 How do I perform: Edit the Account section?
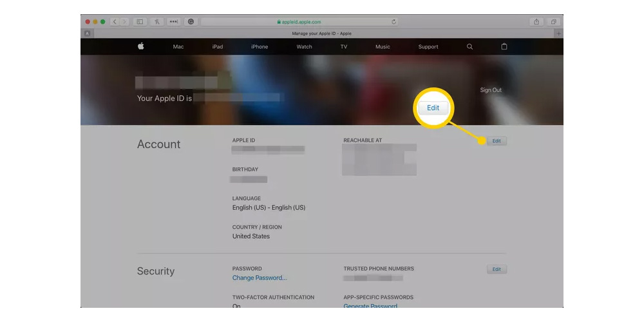tap(497, 141)
